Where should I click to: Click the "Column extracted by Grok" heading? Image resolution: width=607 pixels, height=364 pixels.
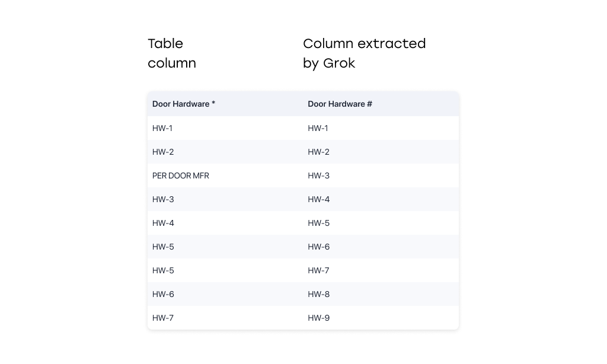(364, 53)
